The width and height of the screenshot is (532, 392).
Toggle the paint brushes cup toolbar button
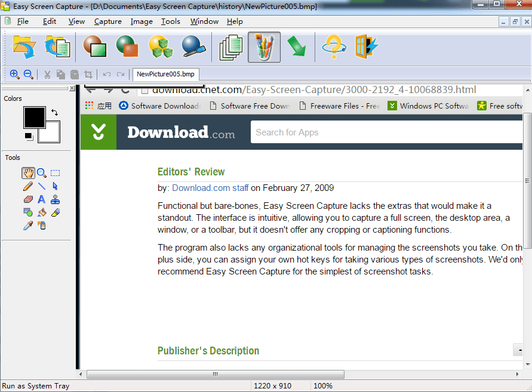(264, 47)
